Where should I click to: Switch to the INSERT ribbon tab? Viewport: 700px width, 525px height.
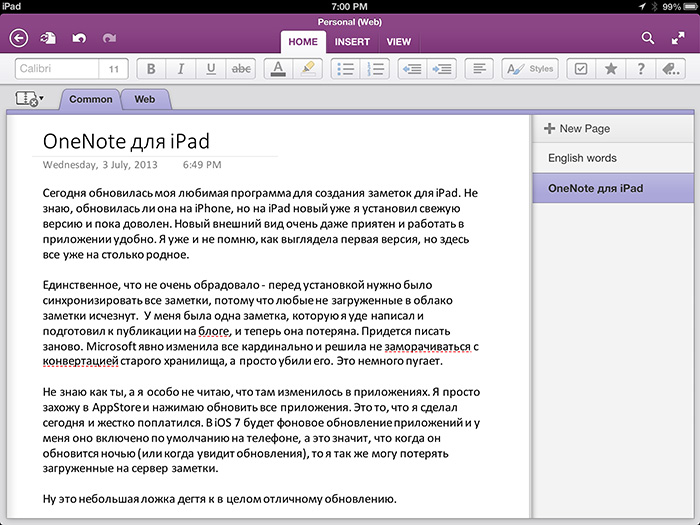point(352,42)
